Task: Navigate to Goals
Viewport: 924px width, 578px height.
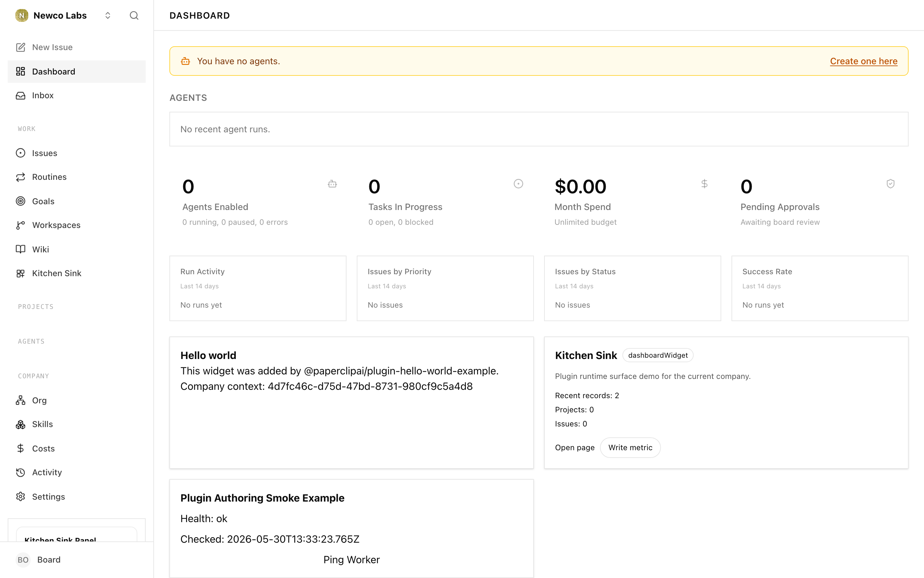Action: tap(76, 201)
